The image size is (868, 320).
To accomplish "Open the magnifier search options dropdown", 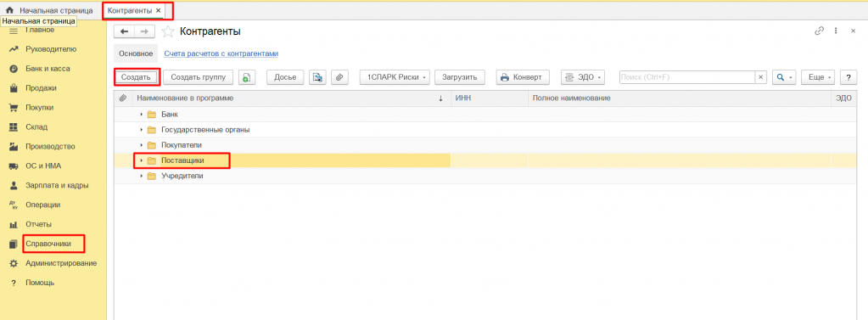I will 784,77.
